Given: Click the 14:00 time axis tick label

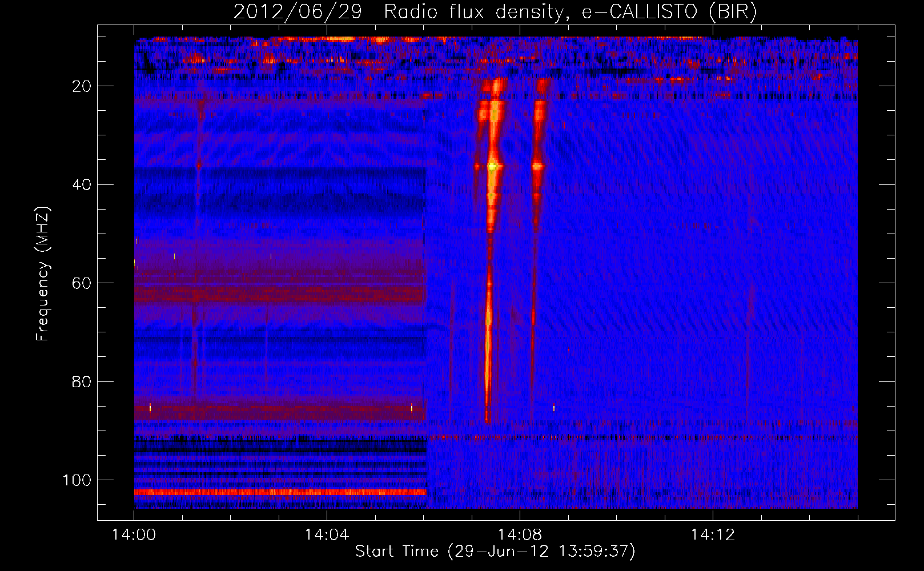Looking at the screenshot, I should pyautogui.click(x=134, y=535).
